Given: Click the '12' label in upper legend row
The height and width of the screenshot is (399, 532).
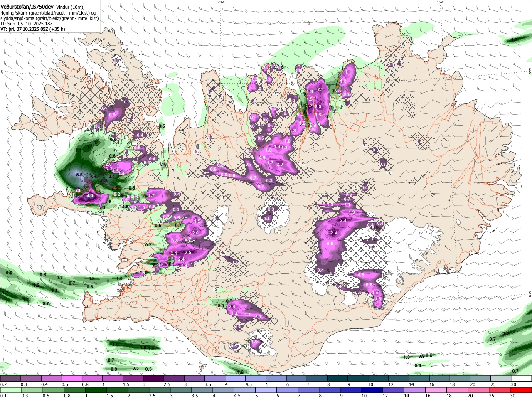Looking at the screenshot, I should tap(391, 384).
